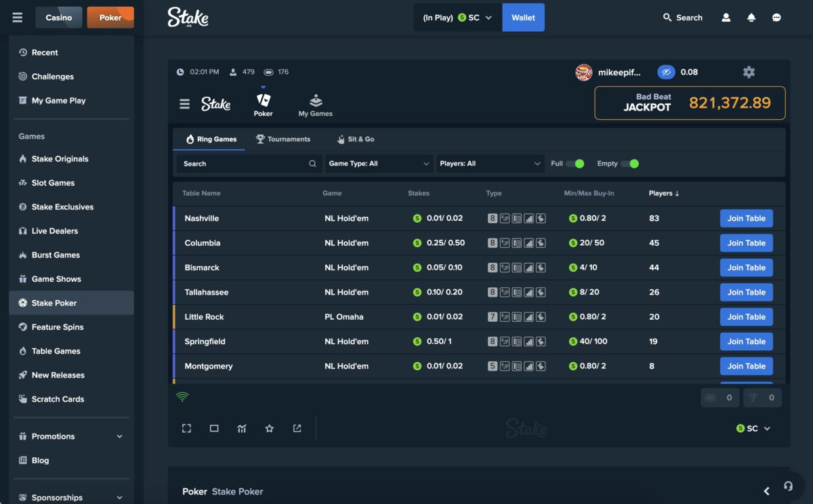813x504 pixels.
Task: Select the Tallahassee table name
Action: [x=206, y=292]
